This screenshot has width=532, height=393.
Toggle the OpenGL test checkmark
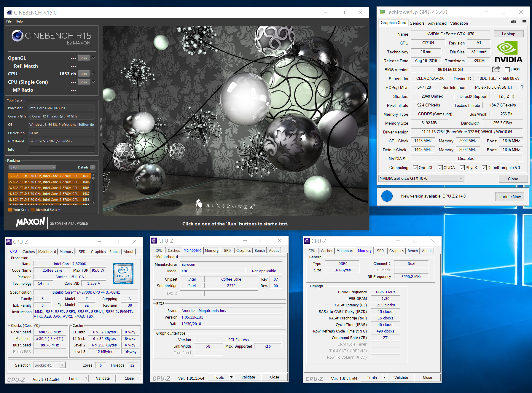pos(94,58)
